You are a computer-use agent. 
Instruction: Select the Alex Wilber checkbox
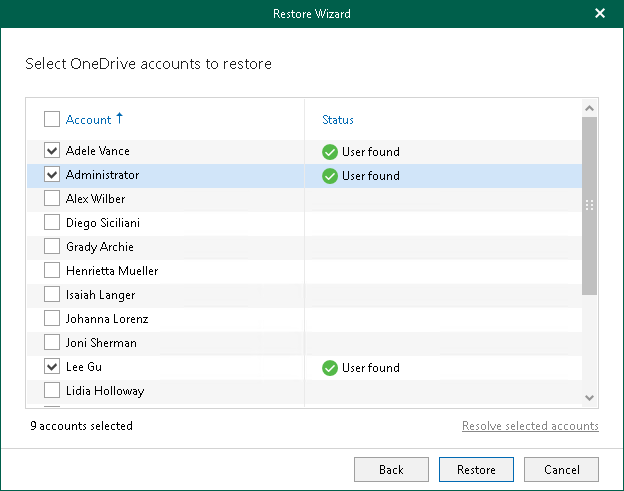coord(52,199)
